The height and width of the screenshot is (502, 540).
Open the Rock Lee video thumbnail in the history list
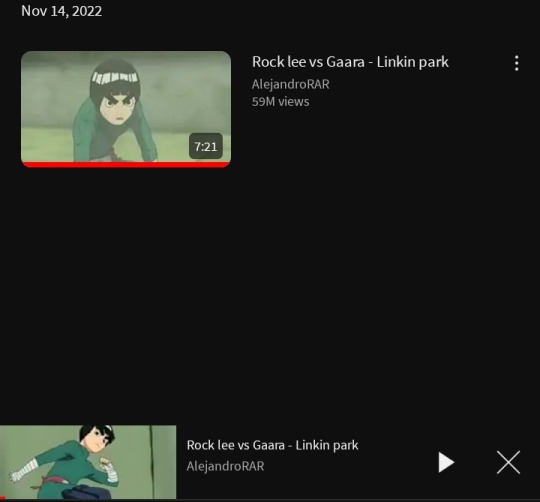126,109
